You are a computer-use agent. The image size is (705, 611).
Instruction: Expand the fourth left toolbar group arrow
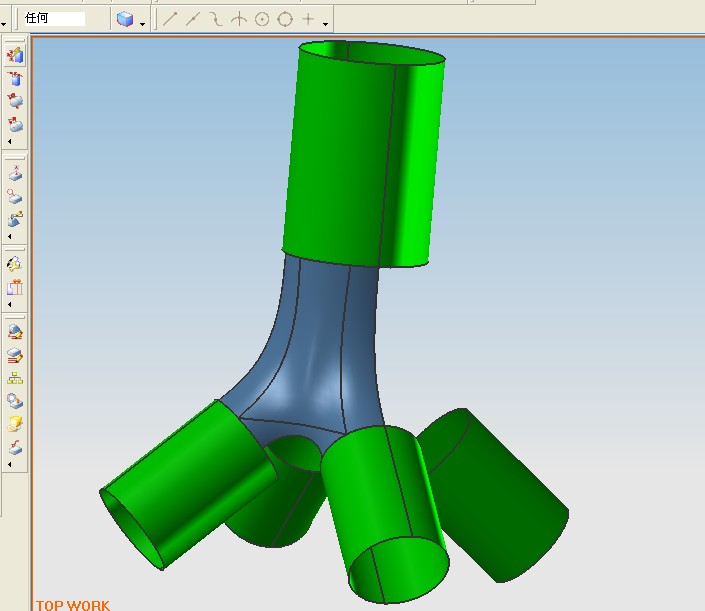pyautogui.click(x=9, y=464)
